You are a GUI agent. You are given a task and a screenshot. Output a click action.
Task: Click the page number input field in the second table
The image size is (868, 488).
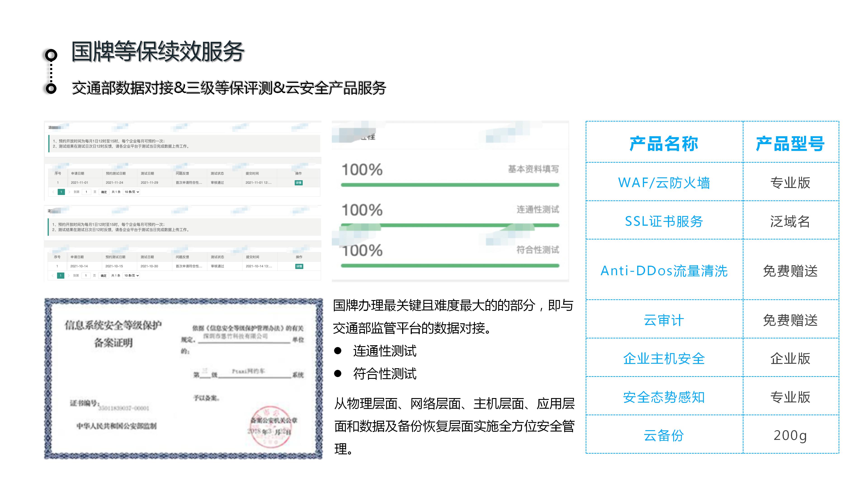point(87,276)
